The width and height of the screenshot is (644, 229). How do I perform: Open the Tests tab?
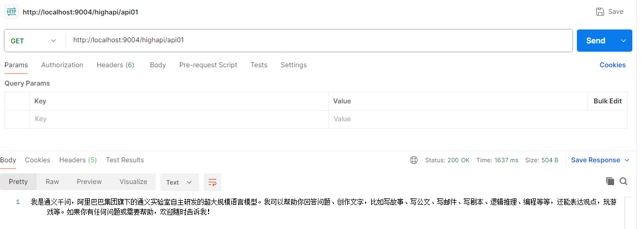pyautogui.click(x=258, y=65)
